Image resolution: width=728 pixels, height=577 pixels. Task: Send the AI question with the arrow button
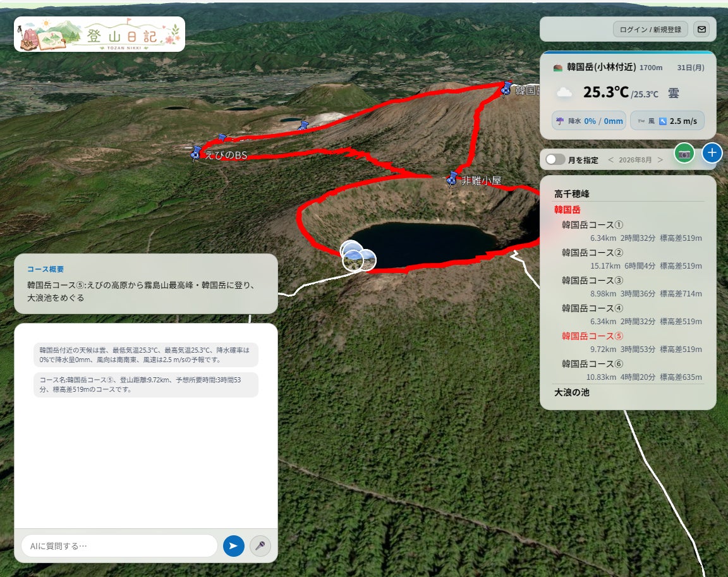coord(234,546)
